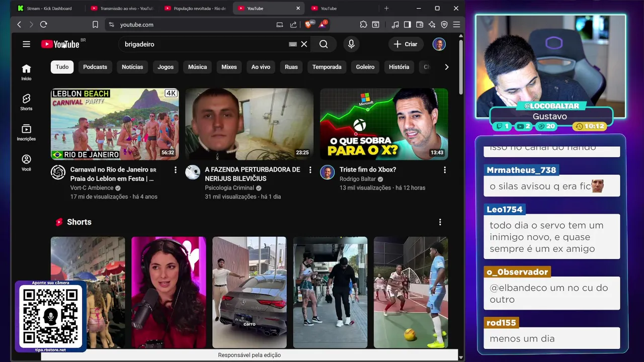This screenshot has height=362, width=644.
Task: Open the Psicologia Criminal channel link
Action: coord(229,188)
